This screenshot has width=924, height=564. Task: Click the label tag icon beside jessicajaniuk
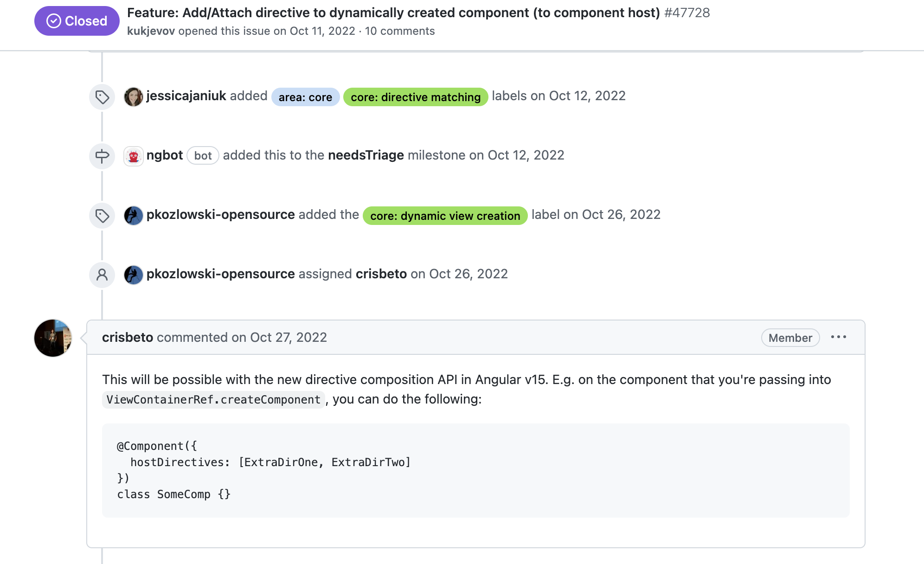(102, 97)
